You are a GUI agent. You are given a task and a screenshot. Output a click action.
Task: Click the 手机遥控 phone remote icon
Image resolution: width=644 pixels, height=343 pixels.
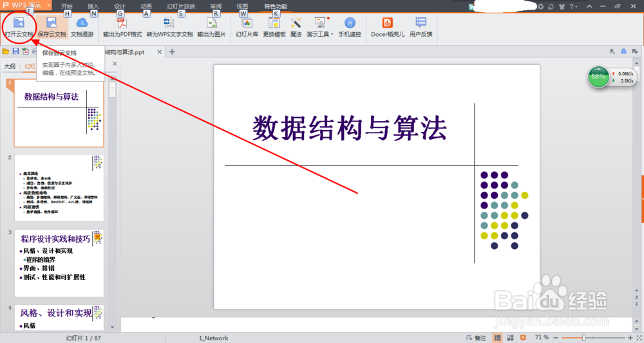[350, 23]
